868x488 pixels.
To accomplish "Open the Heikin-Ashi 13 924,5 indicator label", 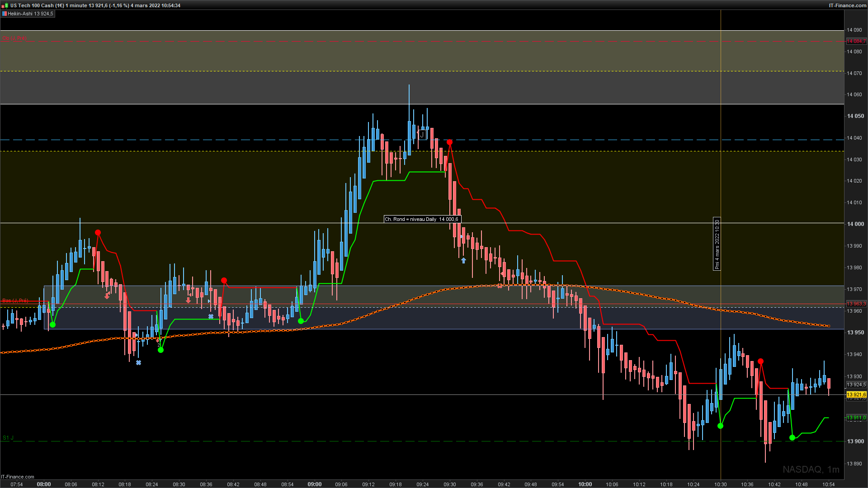I will (x=30, y=14).
